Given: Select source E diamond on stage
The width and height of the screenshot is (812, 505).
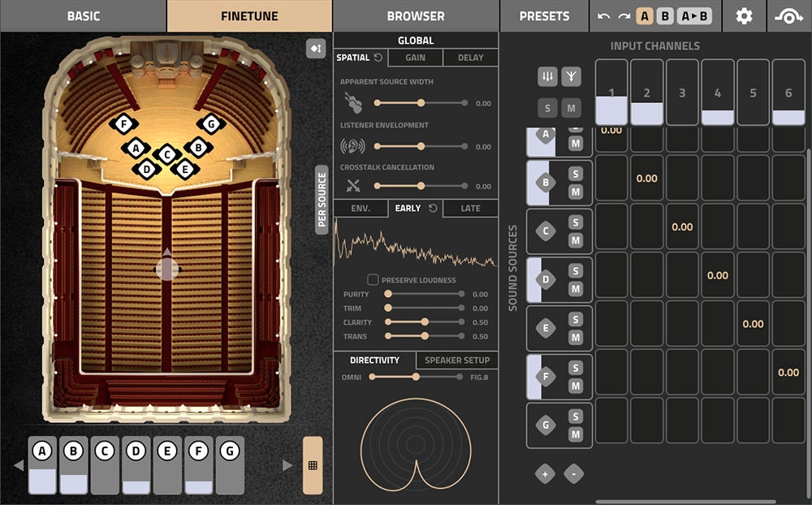Looking at the screenshot, I should click(x=185, y=169).
